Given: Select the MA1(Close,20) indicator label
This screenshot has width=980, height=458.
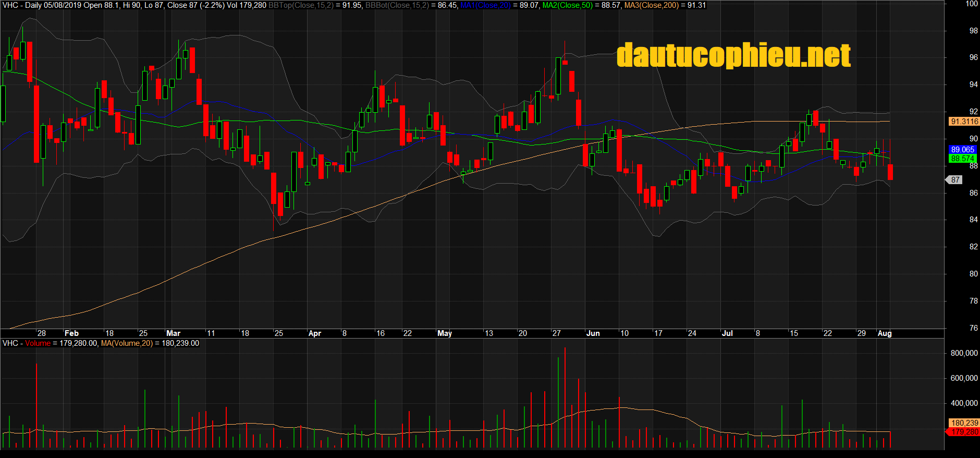Looking at the screenshot, I should [485, 5].
